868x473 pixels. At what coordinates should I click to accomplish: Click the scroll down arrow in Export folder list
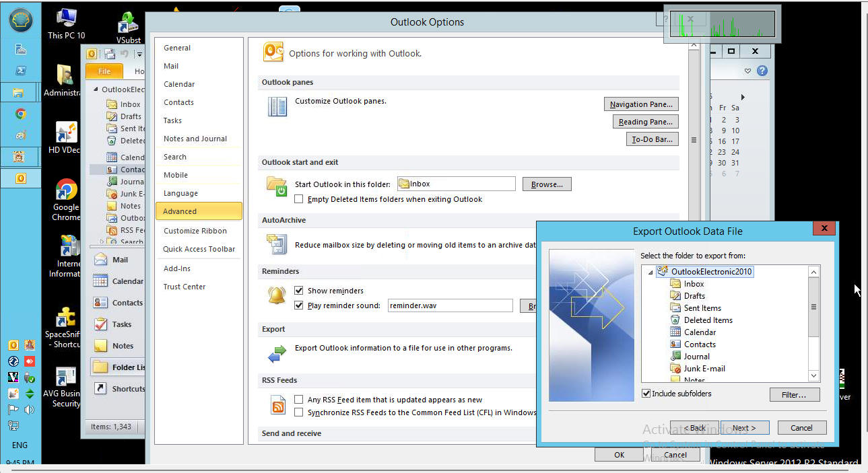click(813, 376)
